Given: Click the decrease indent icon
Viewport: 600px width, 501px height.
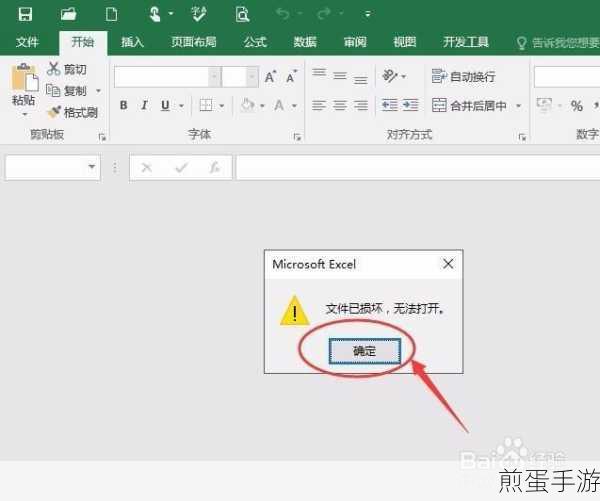Looking at the screenshot, I should 390,105.
